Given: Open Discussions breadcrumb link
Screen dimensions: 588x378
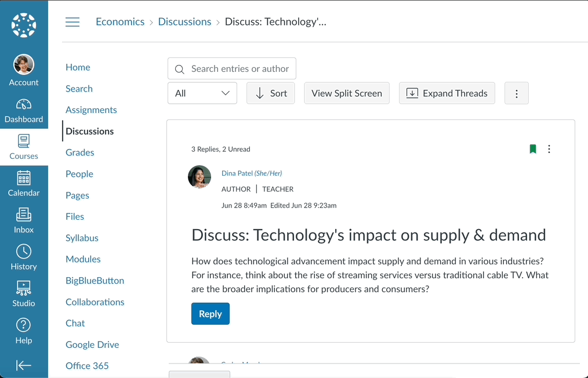Looking at the screenshot, I should click(184, 22).
